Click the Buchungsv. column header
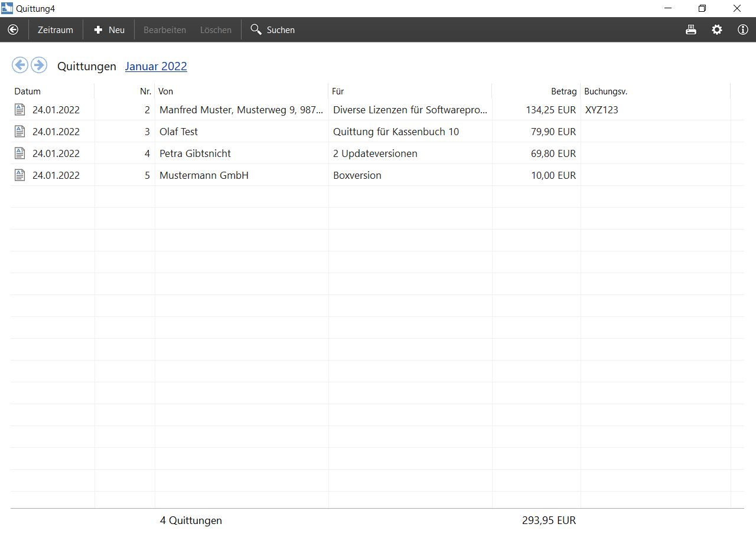Screen dimensions: 756x537 click(x=605, y=91)
